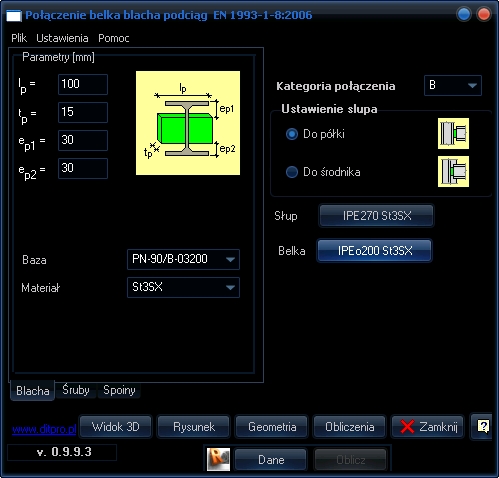499x478 pixels.
Task: Click the IPE270 St3SX column button
Action: (377, 216)
